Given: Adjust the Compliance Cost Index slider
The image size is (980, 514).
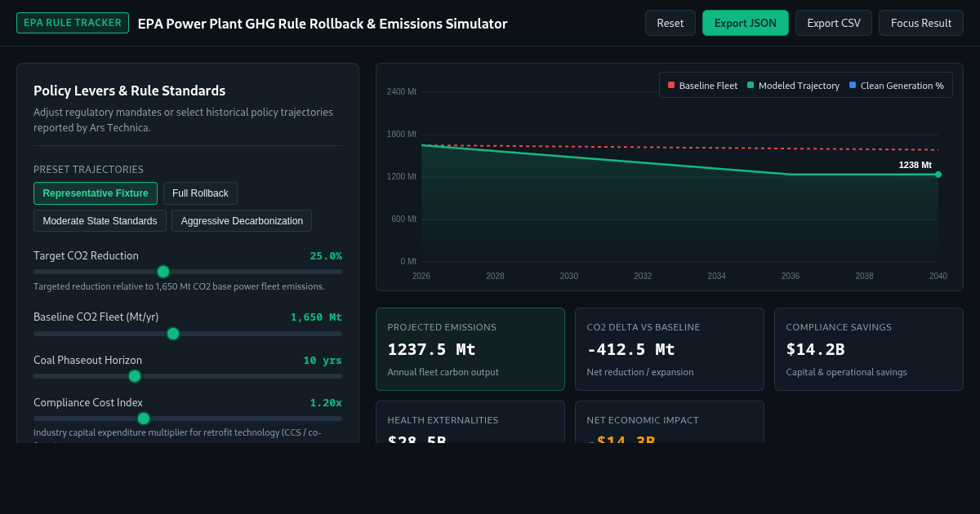Looking at the screenshot, I should [188, 419].
